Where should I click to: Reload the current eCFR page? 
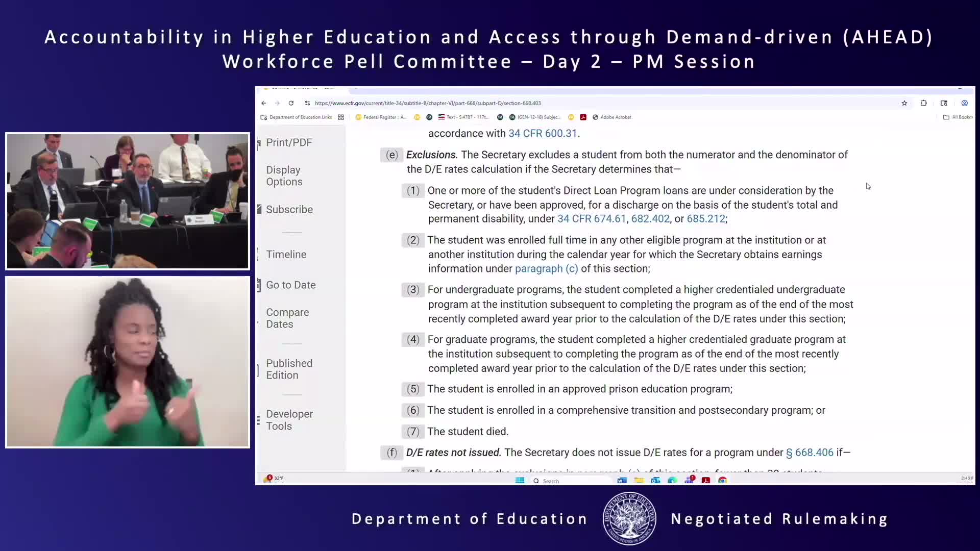pos(291,103)
